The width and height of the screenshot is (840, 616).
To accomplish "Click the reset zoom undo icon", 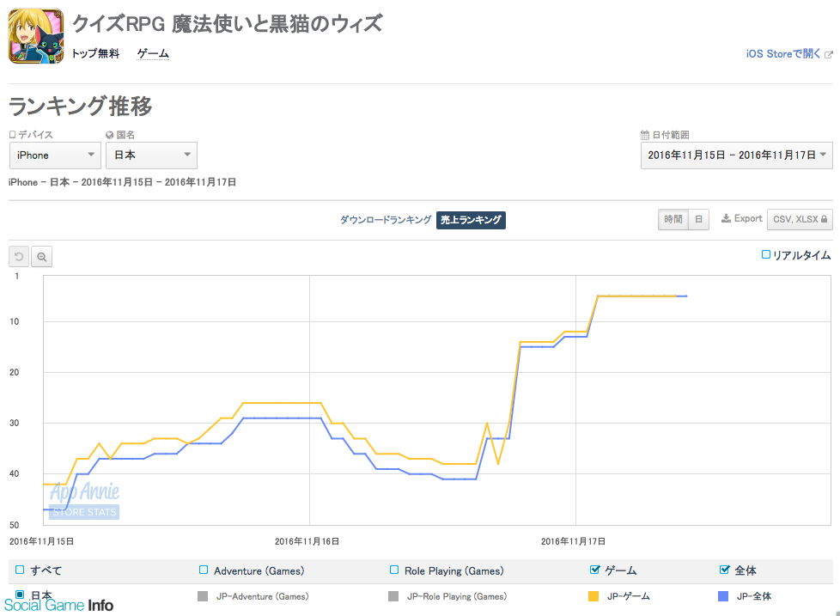I will 19,257.
